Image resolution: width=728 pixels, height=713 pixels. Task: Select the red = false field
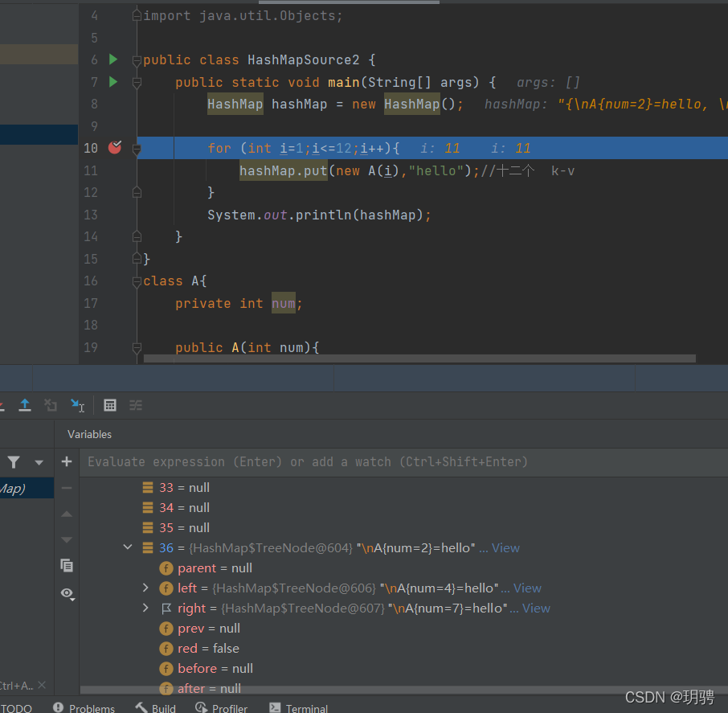(x=208, y=649)
